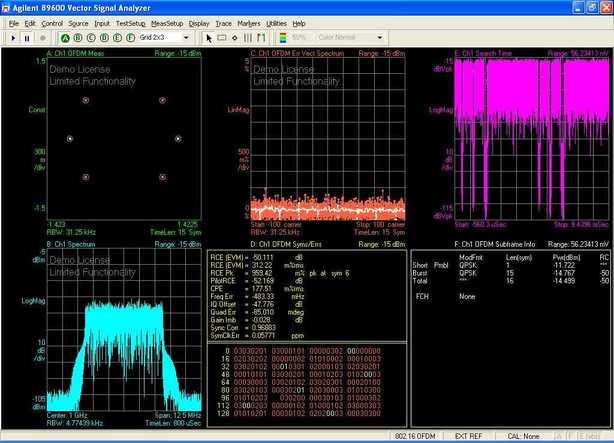Viewport: 614px width, 443px height.
Task: Click trace B 'RBW: 4.77439 kHz' label
Action: pos(74,423)
